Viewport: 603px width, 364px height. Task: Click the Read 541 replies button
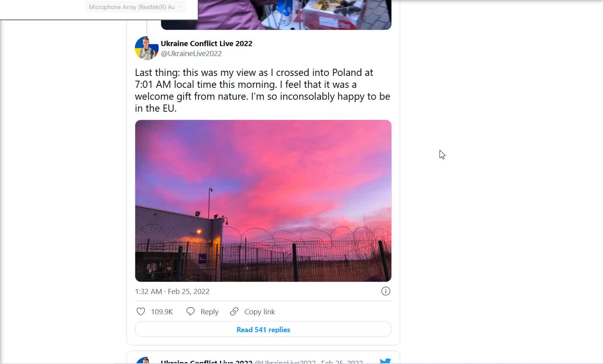(263, 329)
